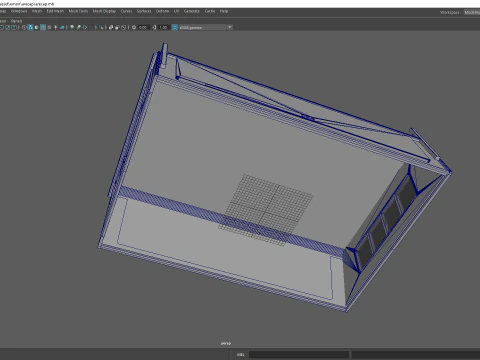Click the command output field
The height and width of the screenshot is (360, 480).
[x=416, y=354]
